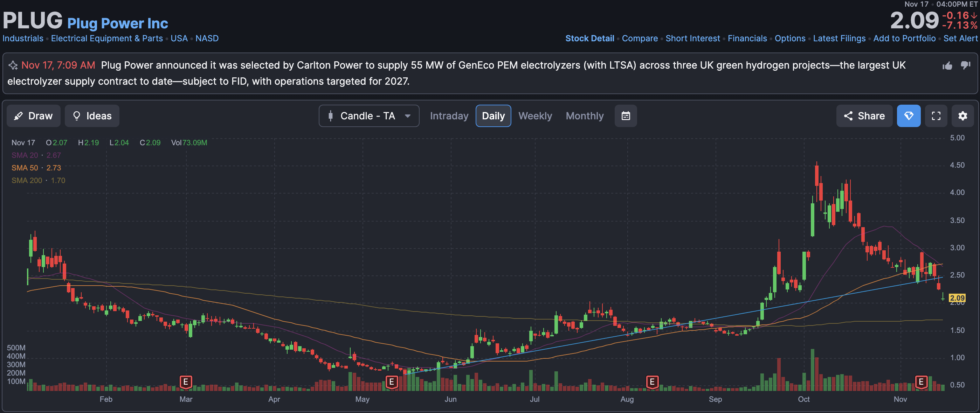Toggle the SMA 200 indicator label

tap(27, 180)
